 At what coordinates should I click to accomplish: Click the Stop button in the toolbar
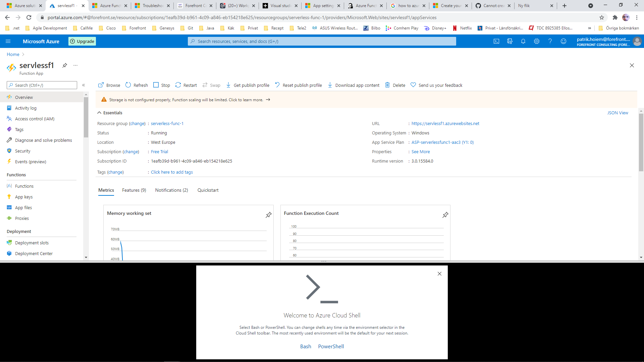162,85
